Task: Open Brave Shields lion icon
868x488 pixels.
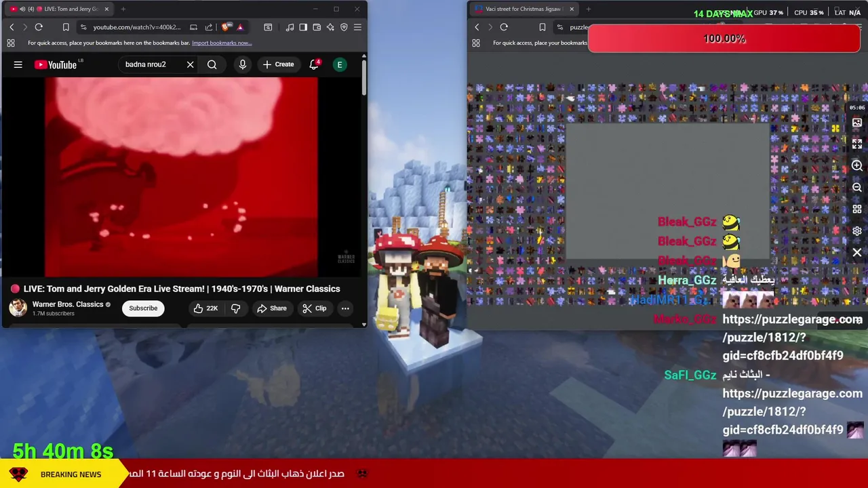Action: pos(226,27)
